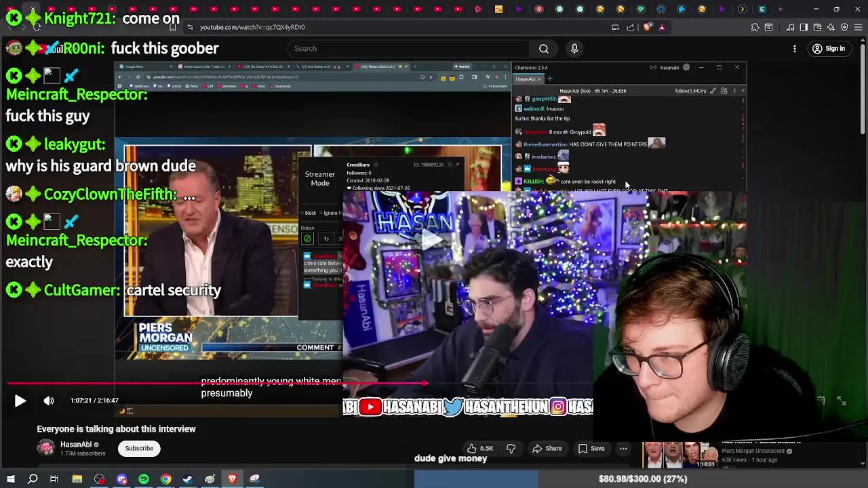Open the Piers Morgan Uncensored recommended video thumbnail

tap(680, 454)
